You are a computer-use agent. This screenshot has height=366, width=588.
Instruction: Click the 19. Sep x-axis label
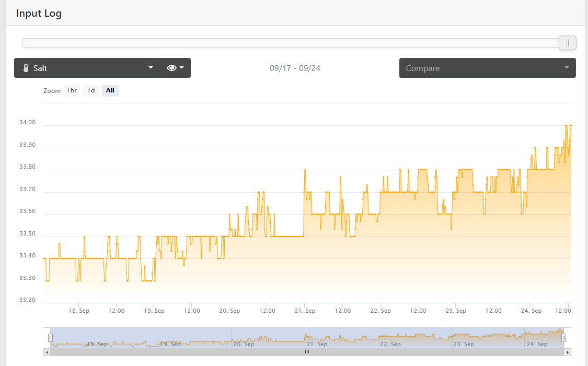click(154, 311)
